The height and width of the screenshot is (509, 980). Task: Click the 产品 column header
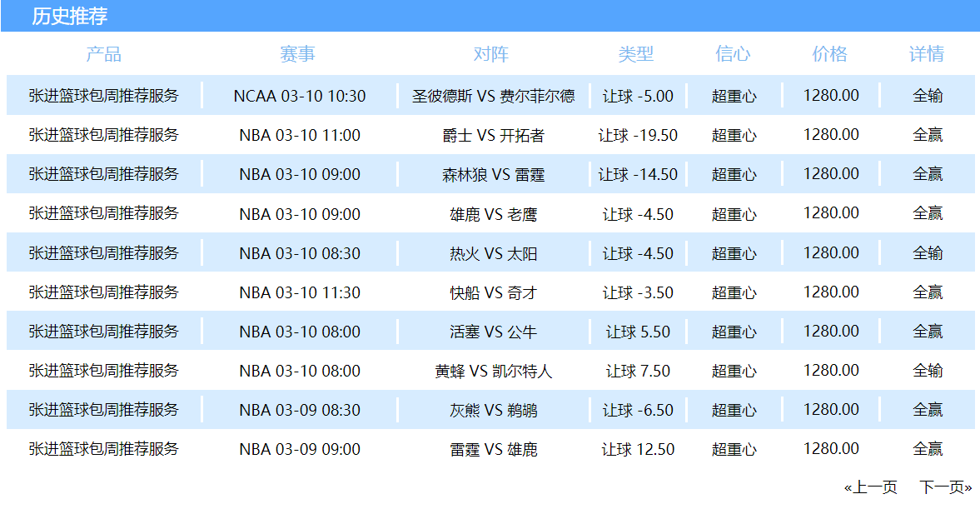(104, 54)
